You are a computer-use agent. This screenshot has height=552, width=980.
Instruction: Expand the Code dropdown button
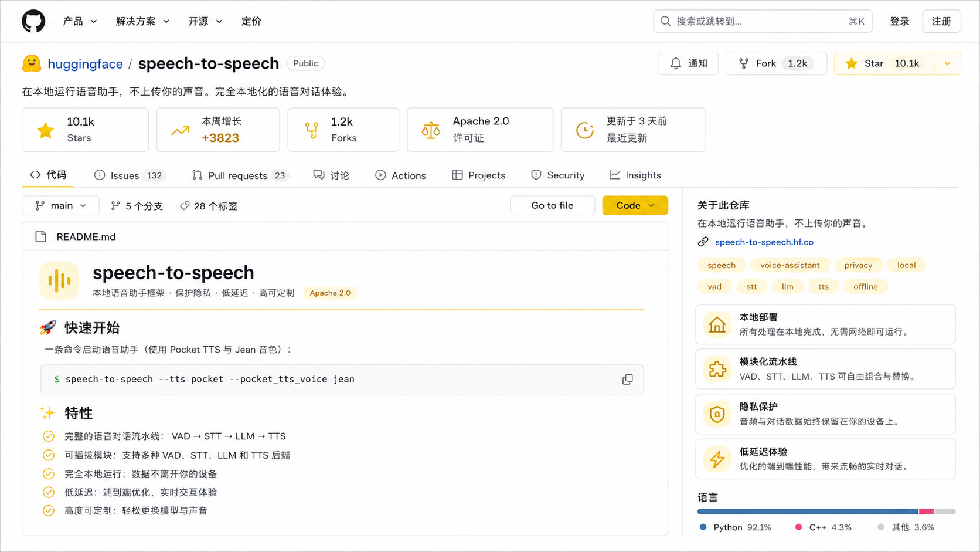635,205
